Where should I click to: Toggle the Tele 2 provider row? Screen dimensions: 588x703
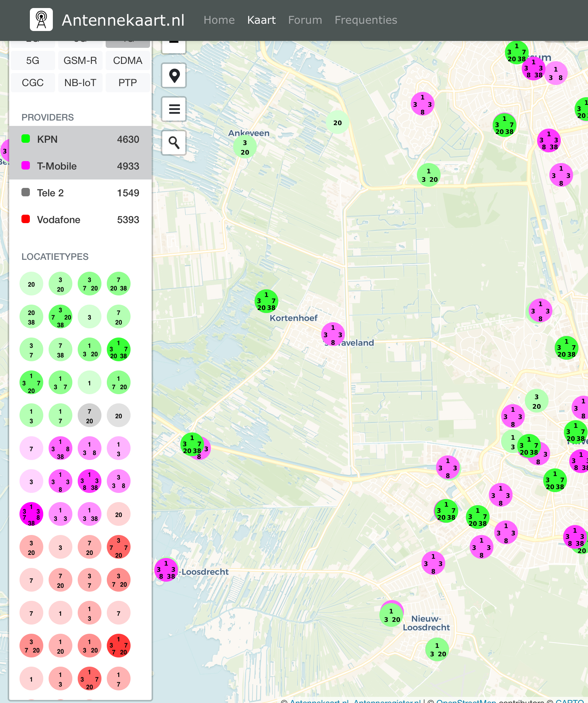click(80, 193)
